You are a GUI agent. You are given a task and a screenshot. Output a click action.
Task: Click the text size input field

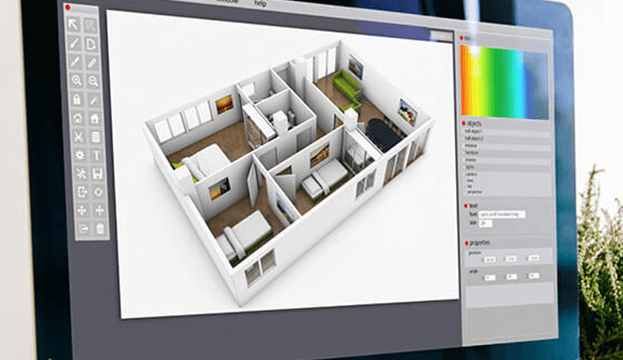click(x=486, y=224)
